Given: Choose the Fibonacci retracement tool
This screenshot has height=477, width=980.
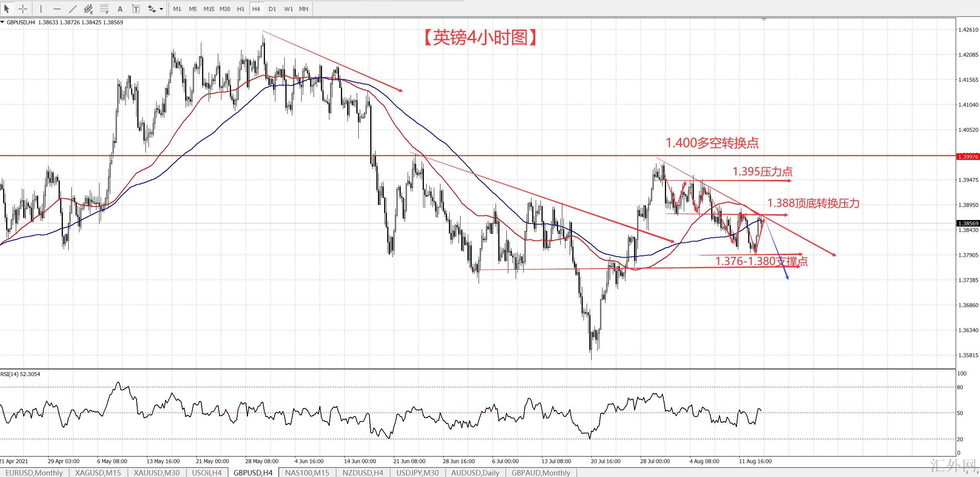Looking at the screenshot, I should point(104,8).
